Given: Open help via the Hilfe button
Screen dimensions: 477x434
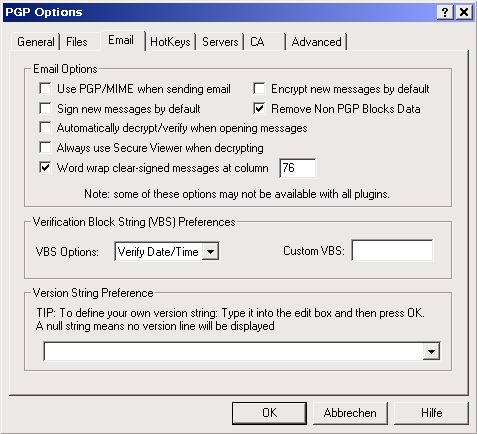Looking at the screenshot, I should [431, 413].
